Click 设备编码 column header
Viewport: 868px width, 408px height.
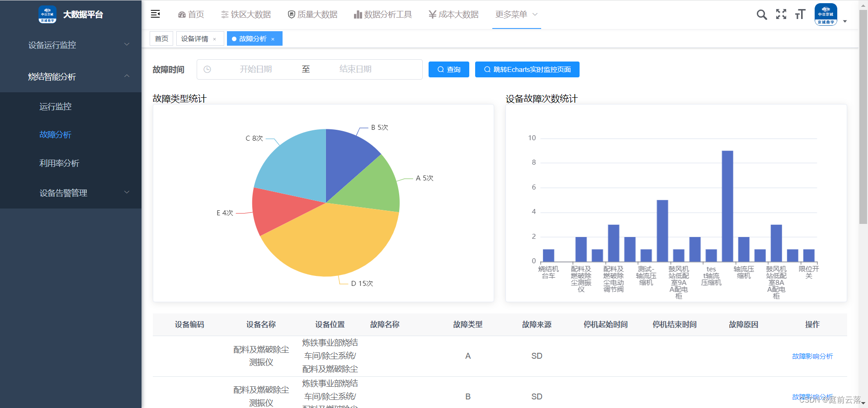(x=189, y=324)
